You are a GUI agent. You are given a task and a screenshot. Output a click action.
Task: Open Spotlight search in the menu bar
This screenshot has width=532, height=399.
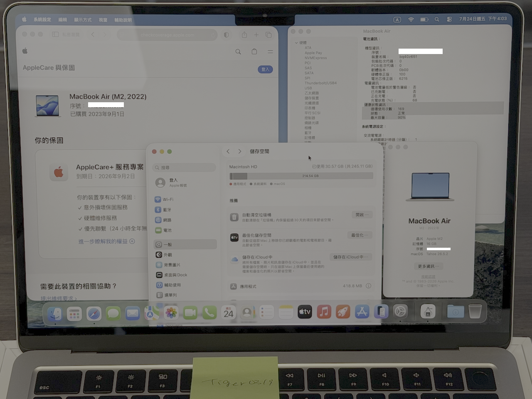click(437, 19)
